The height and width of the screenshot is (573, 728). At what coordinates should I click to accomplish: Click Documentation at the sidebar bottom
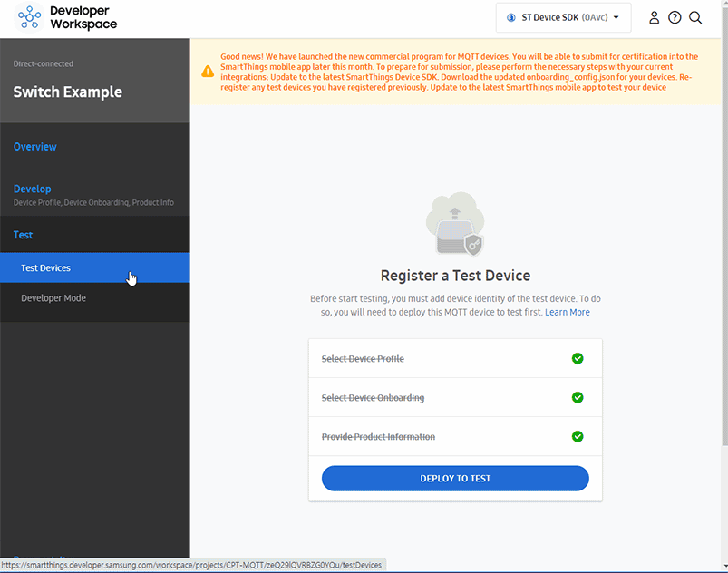click(44, 559)
